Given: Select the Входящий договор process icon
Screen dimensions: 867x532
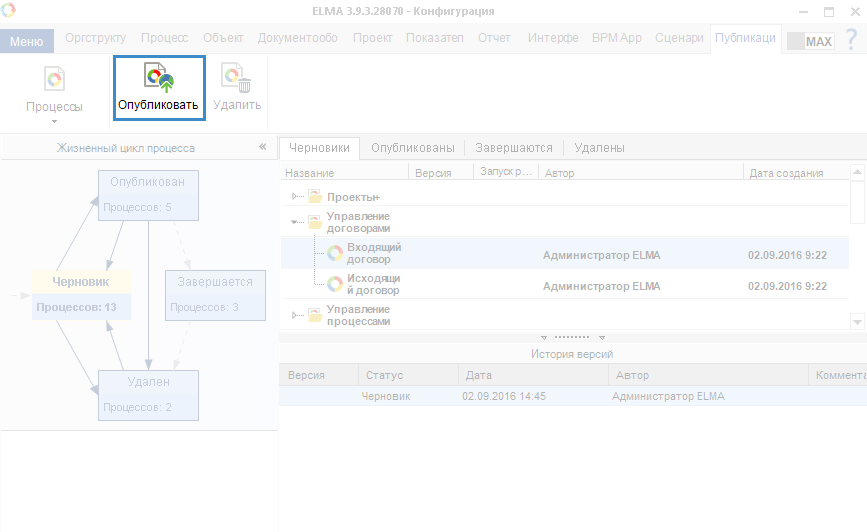Looking at the screenshot, I should pyautogui.click(x=335, y=254).
